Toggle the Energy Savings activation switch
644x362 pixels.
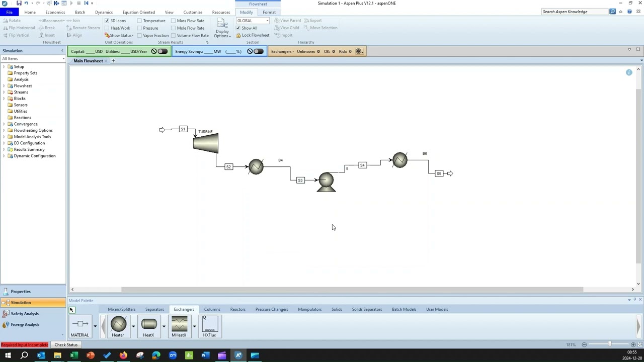(x=259, y=51)
